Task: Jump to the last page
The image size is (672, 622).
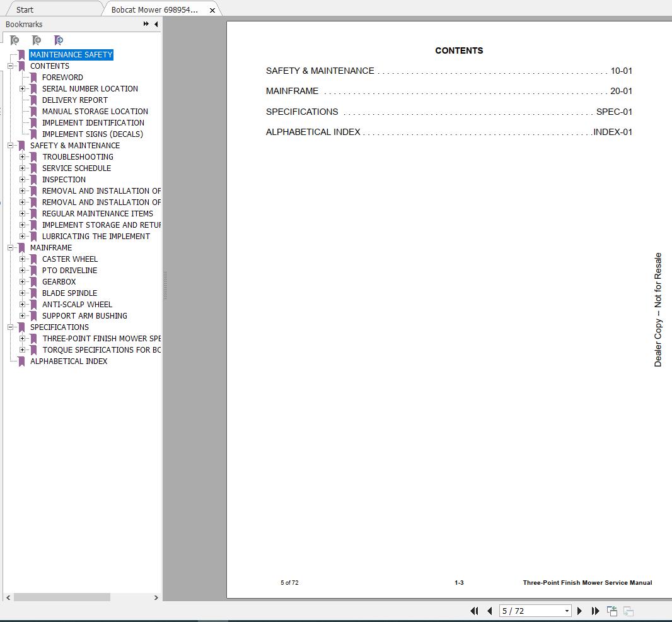Action: point(595,611)
